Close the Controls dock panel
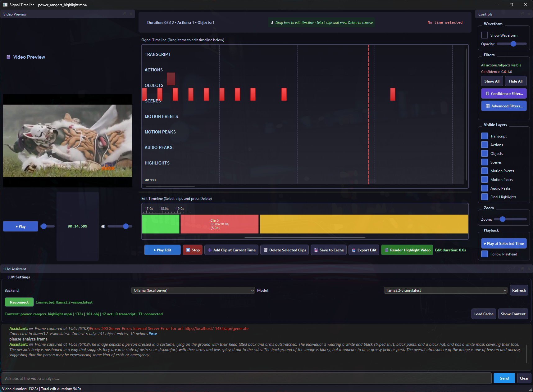Image resolution: width=533 pixels, height=392 pixels. 529,14
